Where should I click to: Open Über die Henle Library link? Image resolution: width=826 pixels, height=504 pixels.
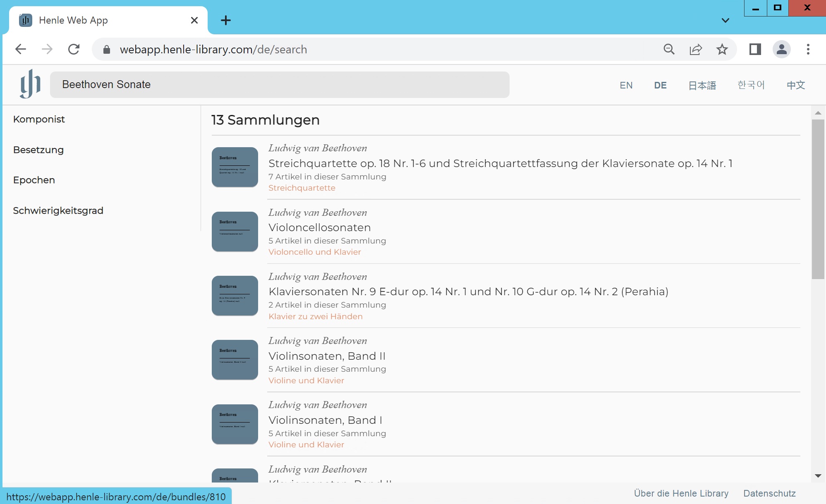(x=681, y=493)
